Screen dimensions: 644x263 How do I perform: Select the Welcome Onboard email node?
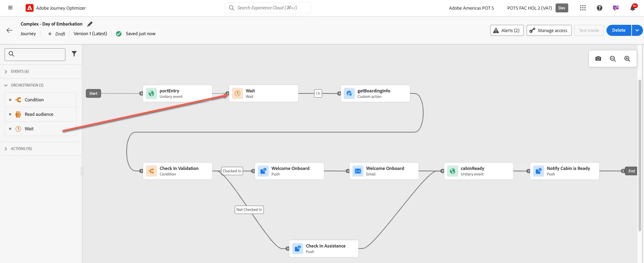[x=384, y=171]
